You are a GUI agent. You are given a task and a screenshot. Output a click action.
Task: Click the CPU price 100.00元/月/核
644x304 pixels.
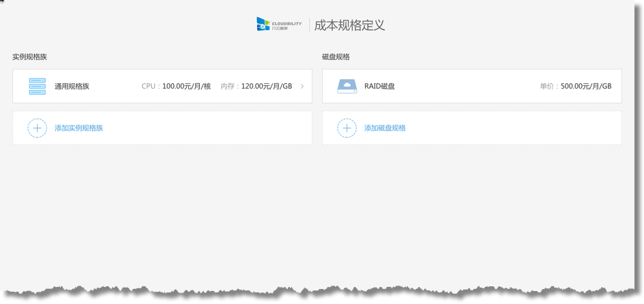(186, 87)
